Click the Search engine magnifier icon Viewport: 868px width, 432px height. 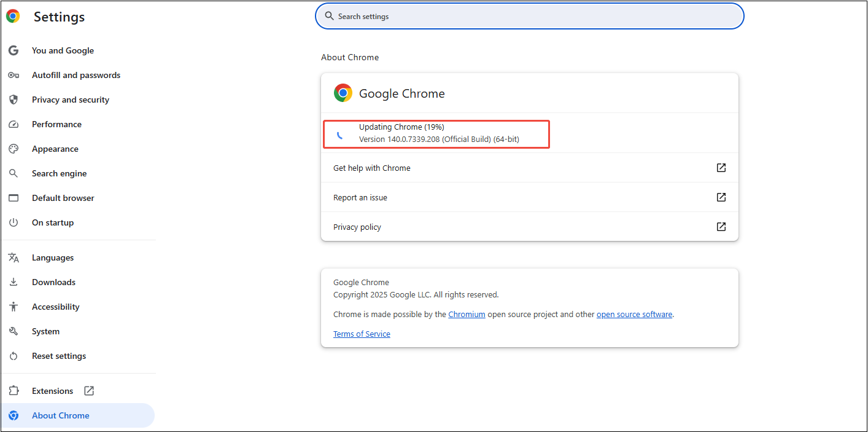(x=13, y=173)
